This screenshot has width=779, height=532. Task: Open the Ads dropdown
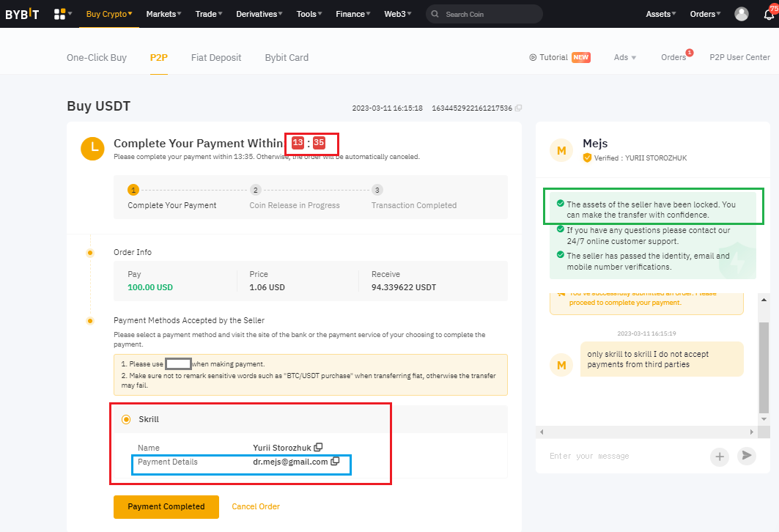point(625,57)
